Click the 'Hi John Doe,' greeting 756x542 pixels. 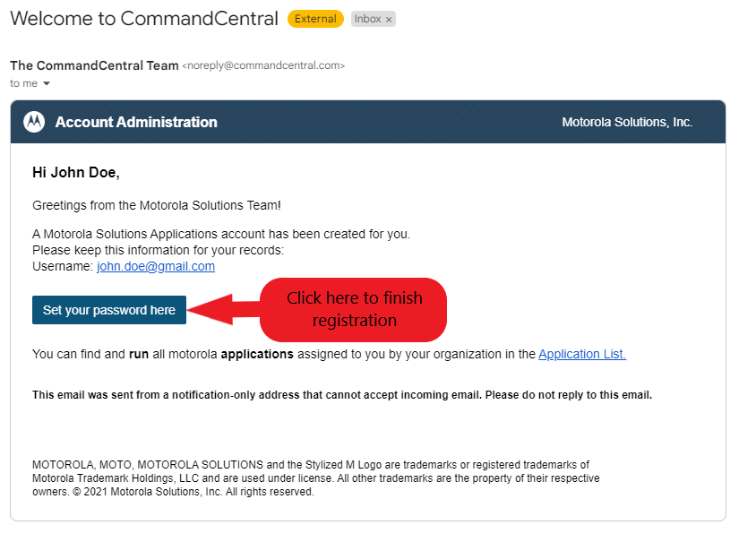[76, 172]
